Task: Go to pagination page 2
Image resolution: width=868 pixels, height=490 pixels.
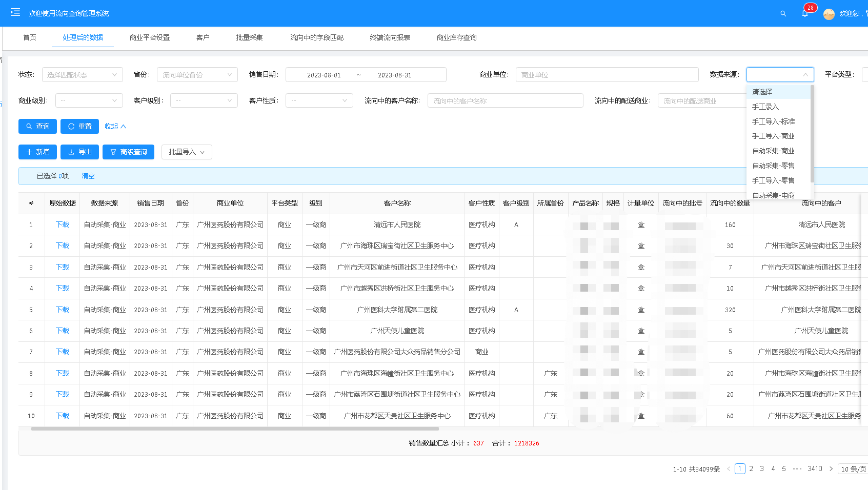Action: tap(751, 469)
